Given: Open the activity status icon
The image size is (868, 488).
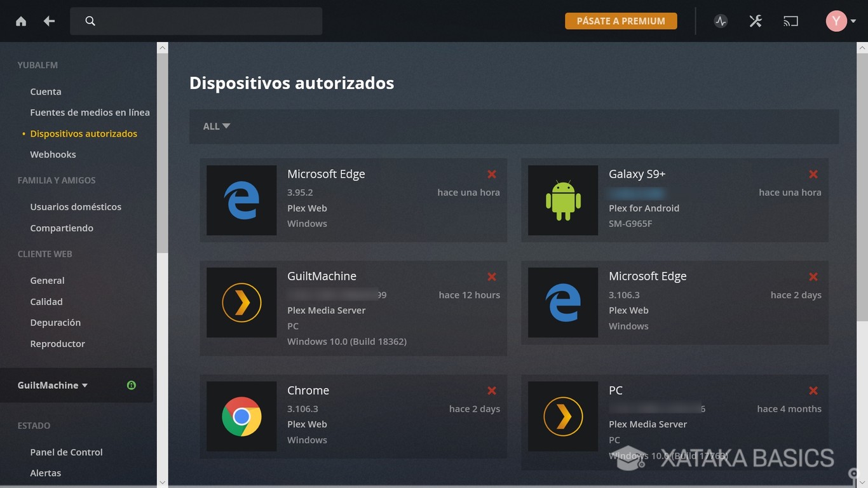Looking at the screenshot, I should (720, 20).
